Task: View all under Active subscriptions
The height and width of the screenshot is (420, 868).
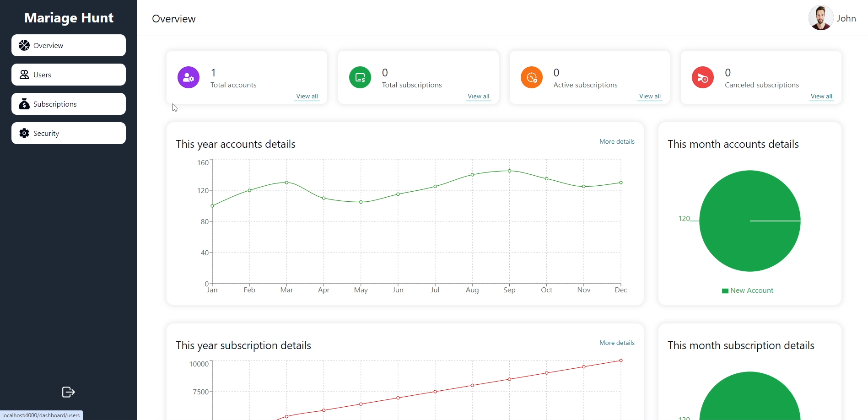Action: click(x=650, y=96)
